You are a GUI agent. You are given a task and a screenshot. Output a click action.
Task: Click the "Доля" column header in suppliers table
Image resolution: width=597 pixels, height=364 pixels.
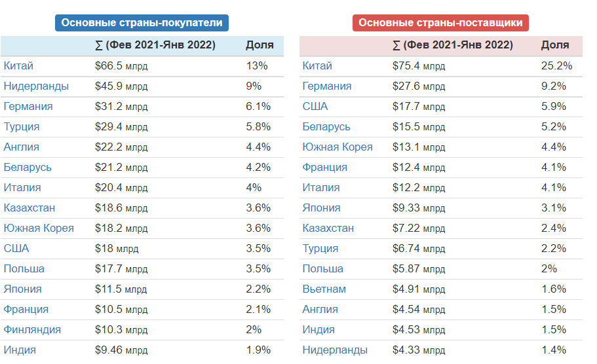pyautogui.click(x=554, y=45)
